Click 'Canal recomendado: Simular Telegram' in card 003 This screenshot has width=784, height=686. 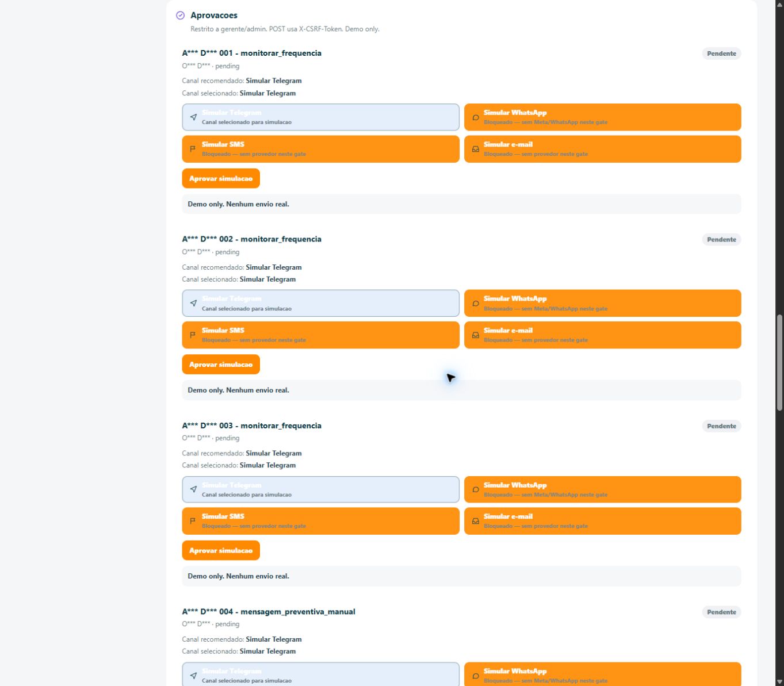242,453
